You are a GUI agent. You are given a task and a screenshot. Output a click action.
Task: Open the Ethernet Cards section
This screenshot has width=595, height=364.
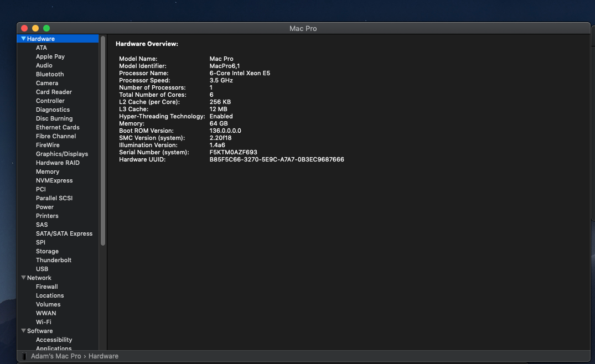coord(58,127)
